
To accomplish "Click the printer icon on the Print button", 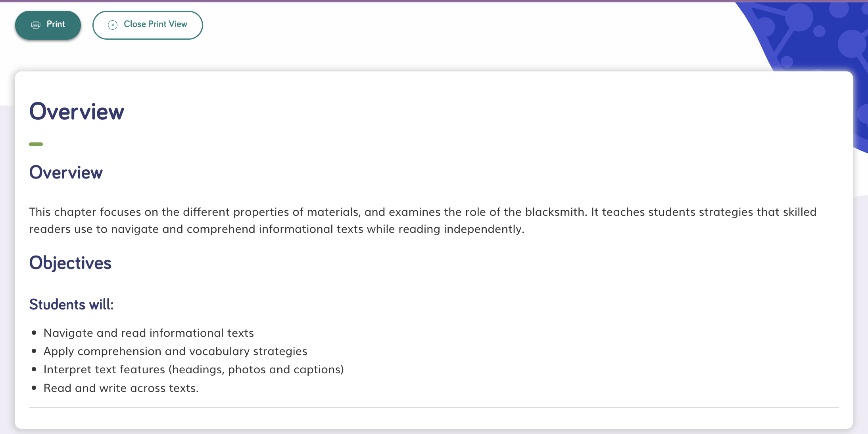I will click(36, 25).
